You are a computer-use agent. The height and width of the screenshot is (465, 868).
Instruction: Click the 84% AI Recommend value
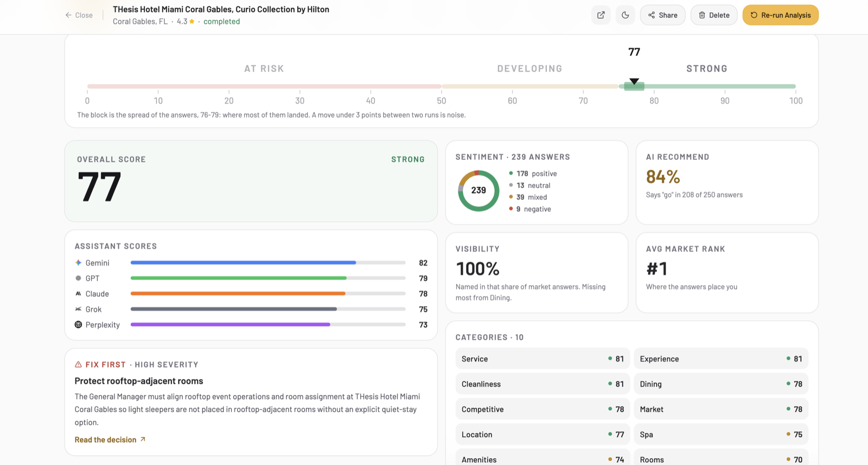pos(663,177)
